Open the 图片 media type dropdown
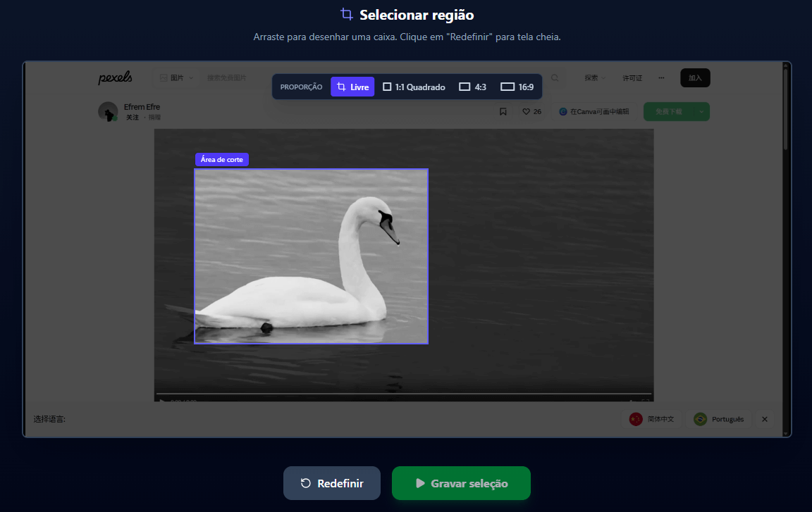Viewport: 812px width, 512px height. pos(176,77)
